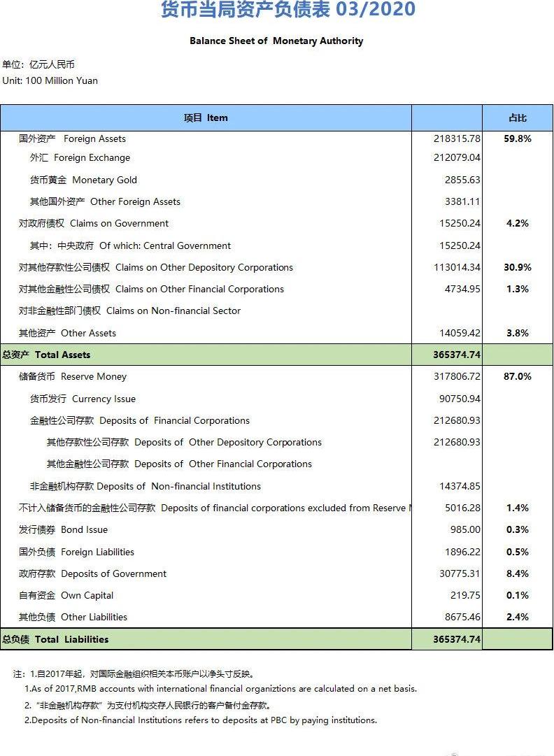
Task: Select the 项目 Item column header
Action: click(206, 117)
